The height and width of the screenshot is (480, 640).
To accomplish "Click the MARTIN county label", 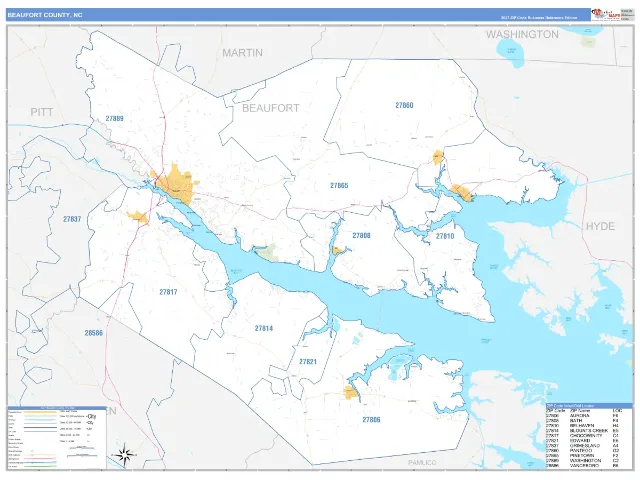I will click(x=242, y=53).
